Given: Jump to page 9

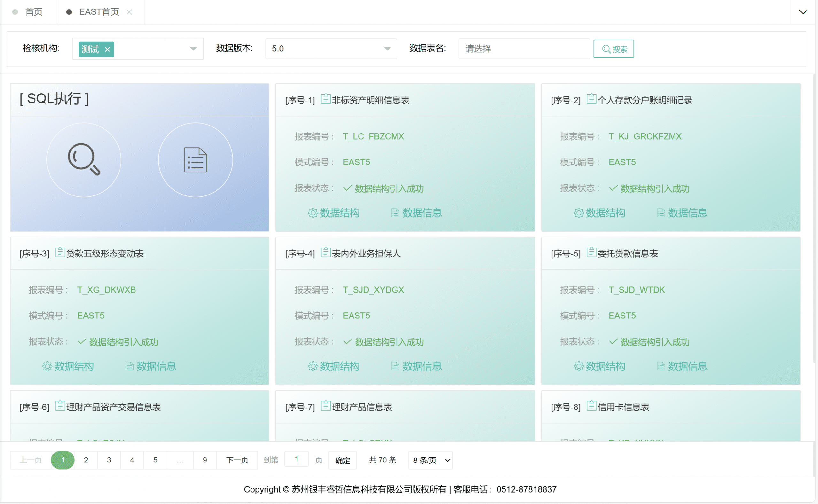Looking at the screenshot, I should [x=205, y=460].
